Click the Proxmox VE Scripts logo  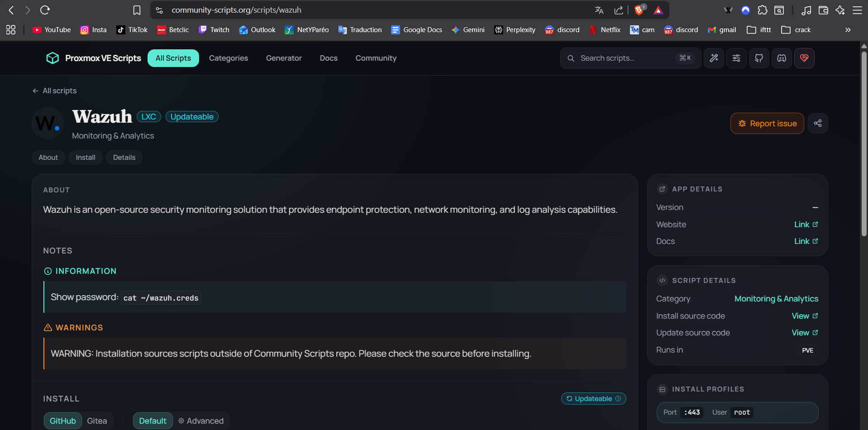pos(94,58)
